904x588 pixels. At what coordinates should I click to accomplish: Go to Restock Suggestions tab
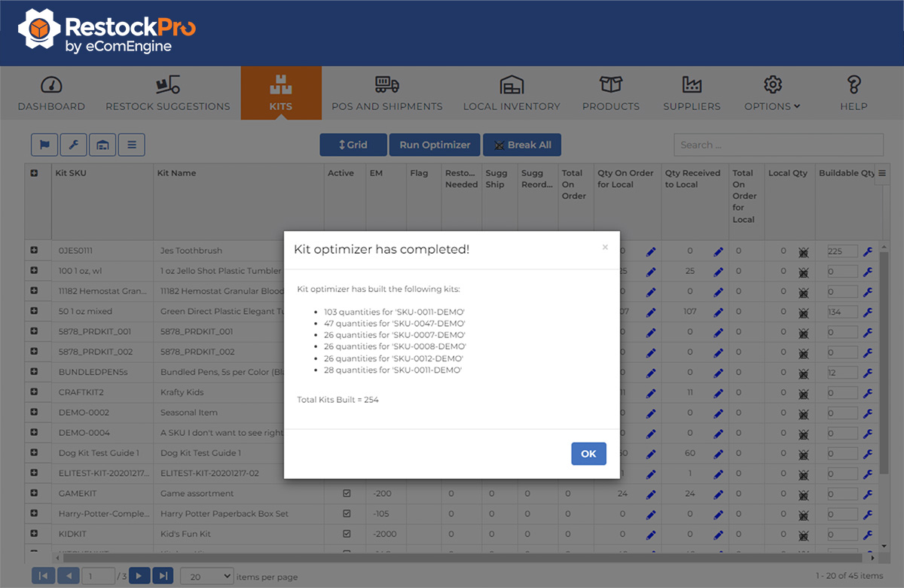point(168,93)
